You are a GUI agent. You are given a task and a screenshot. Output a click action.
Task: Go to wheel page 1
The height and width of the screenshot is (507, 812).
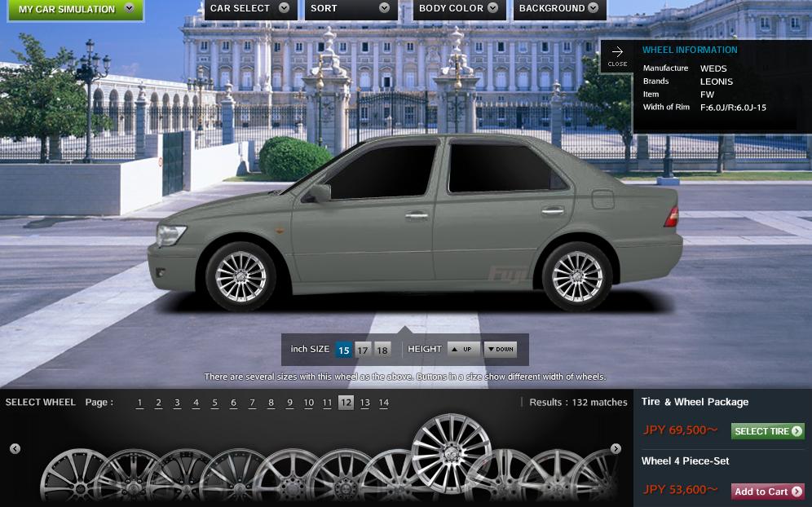[139, 403]
